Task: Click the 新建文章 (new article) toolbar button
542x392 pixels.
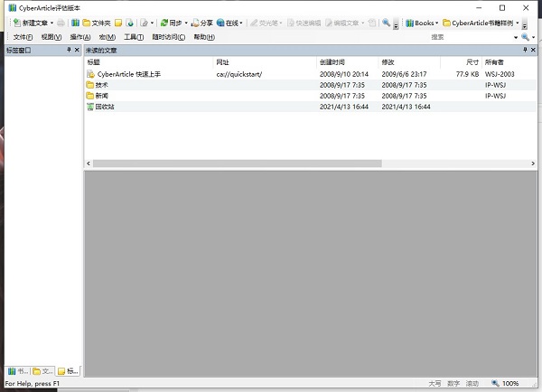Action: click(31, 23)
